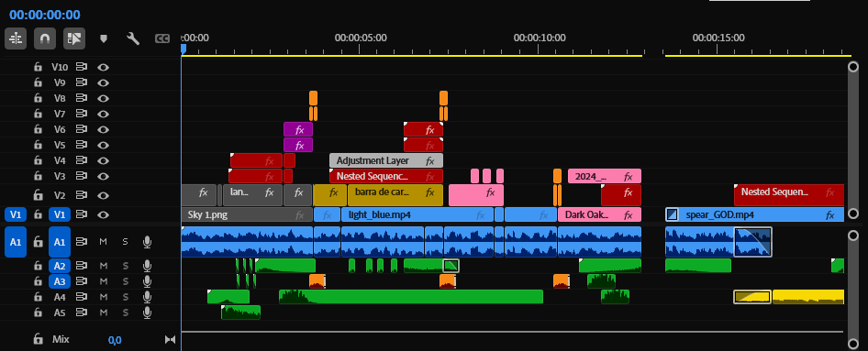Toggle V1 track output eye
Image resolution: width=868 pixels, height=351 pixels.
click(x=103, y=214)
